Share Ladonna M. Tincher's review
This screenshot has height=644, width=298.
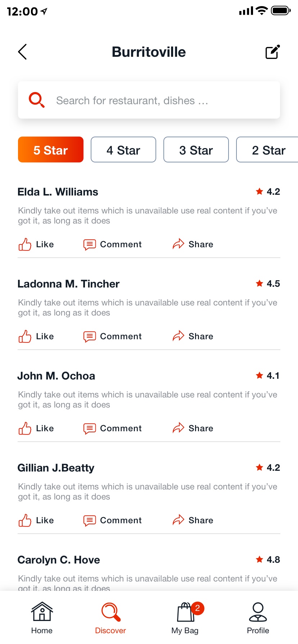pos(193,336)
